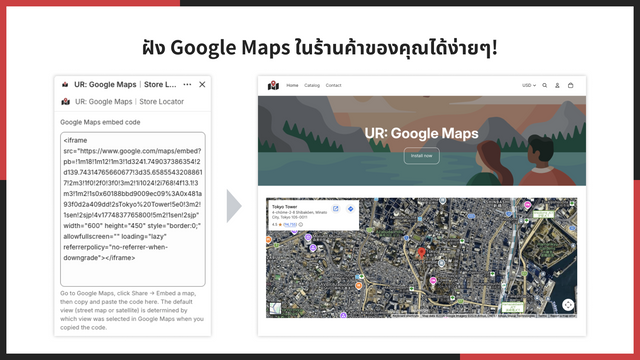Click app icon beside 'Store Locator' subtitle
The width and height of the screenshot is (640, 360).
pyautogui.click(x=65, y=102)
